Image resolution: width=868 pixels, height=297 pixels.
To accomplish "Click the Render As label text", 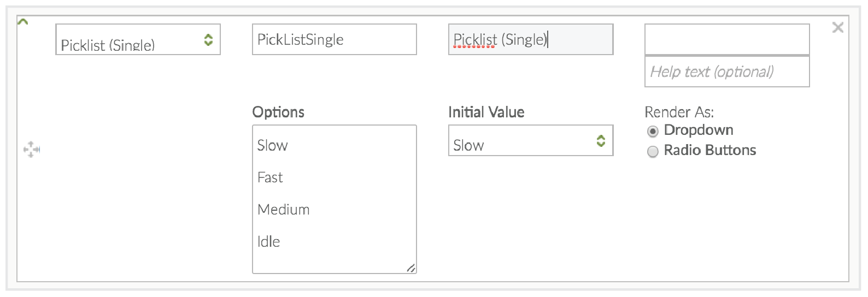I will (679, 112).
